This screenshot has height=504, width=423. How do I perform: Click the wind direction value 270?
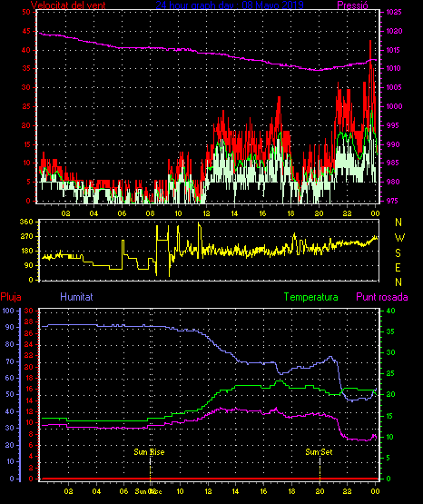pos(26,237)
